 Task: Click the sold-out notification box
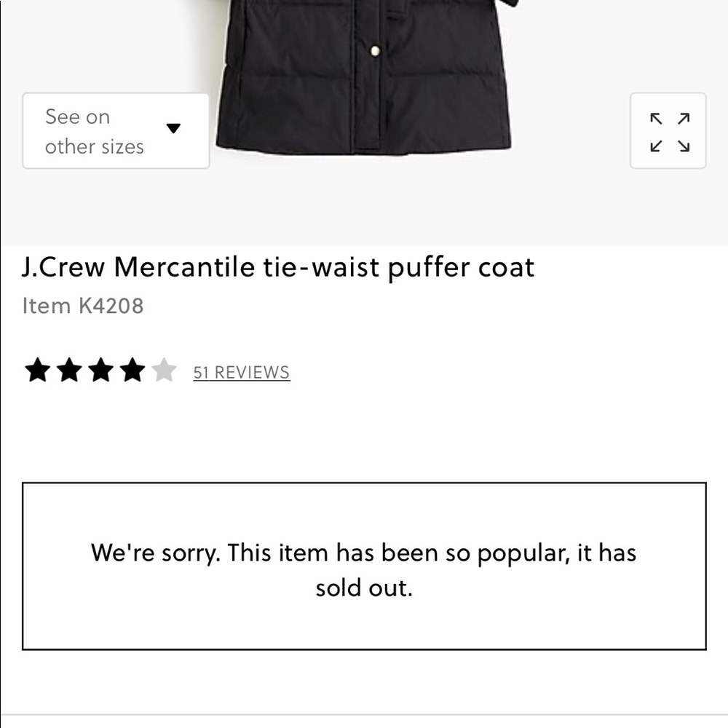(364, 569)
